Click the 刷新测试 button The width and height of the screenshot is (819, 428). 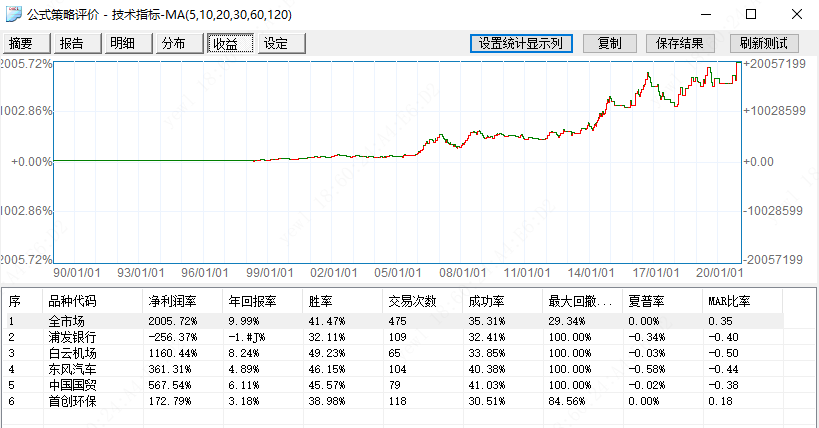764,43
